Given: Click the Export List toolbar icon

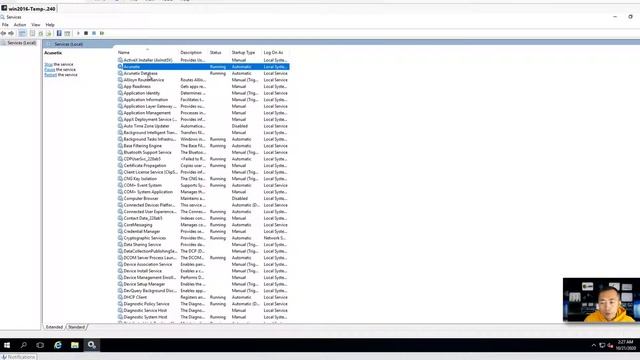Looking at the screenshot, I should coord(49,33).
